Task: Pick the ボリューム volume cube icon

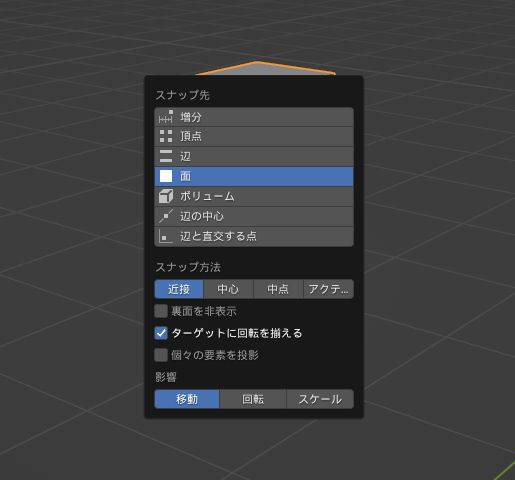Action: (x=166, y=196)
